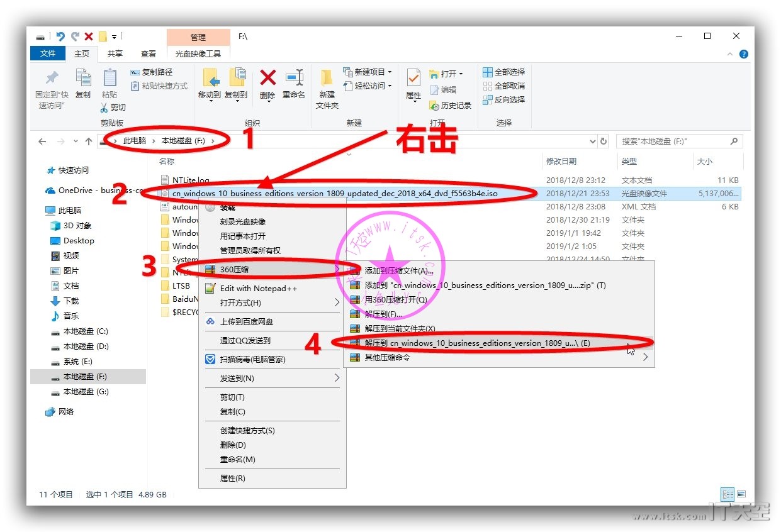Choose Burn Disc Image (刻录光盘映像)

tap(272, 222)
